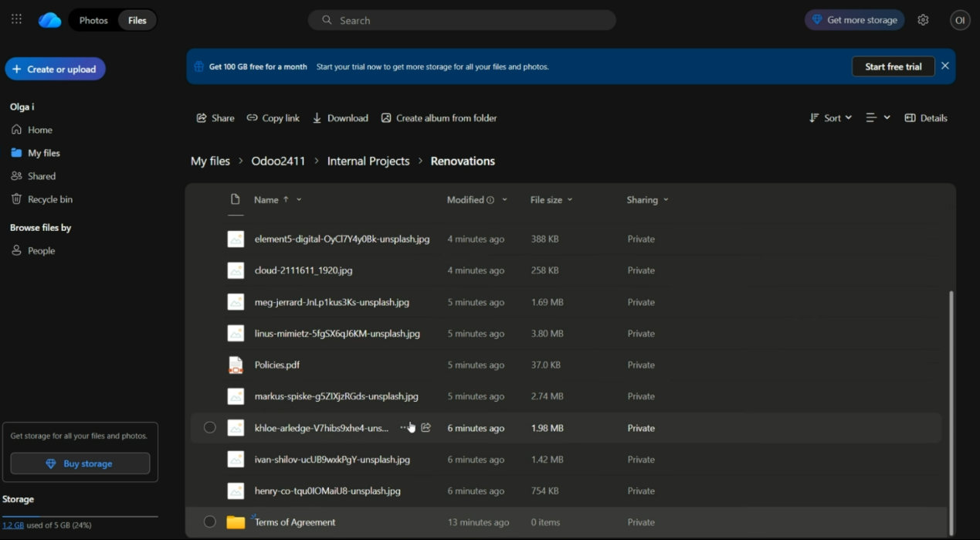The height and width of the screenshot is (540, 980).
Task: Click the Start free trial button
Action: 893,66
